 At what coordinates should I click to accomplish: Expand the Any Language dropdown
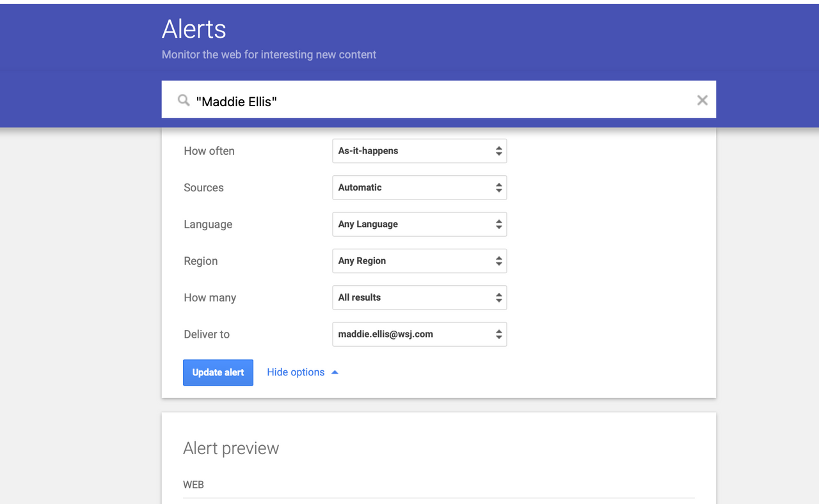click(419, 224)
